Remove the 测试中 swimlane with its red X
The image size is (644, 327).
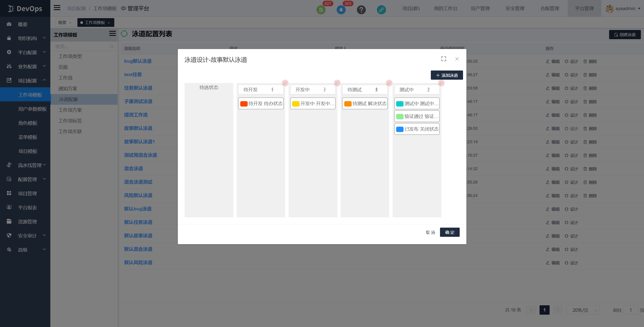[441, 83]
